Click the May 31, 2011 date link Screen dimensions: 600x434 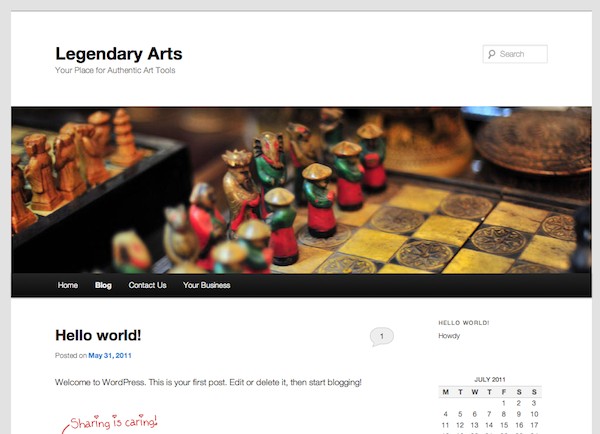coord(110,356)
